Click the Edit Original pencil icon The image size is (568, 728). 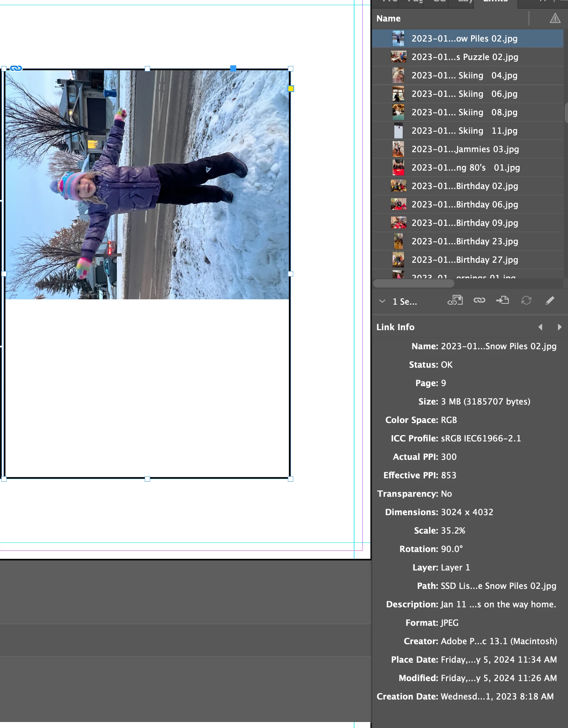(x=550, y=300)
